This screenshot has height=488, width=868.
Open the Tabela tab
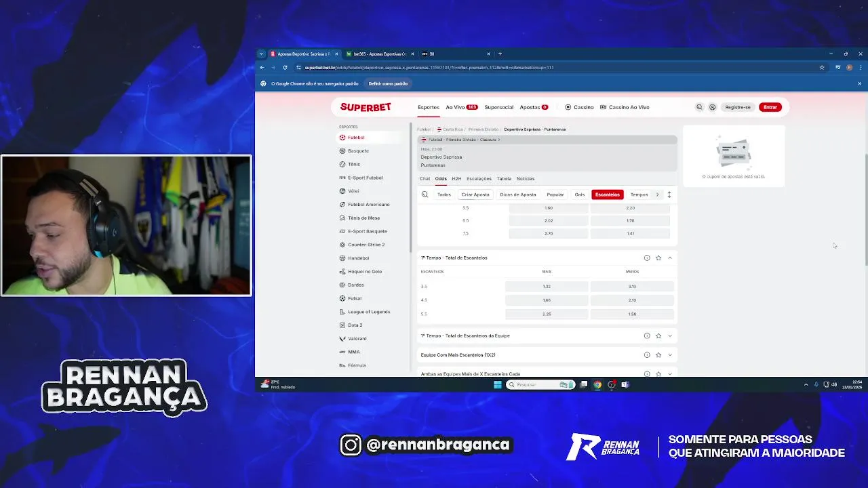[504, 178]
